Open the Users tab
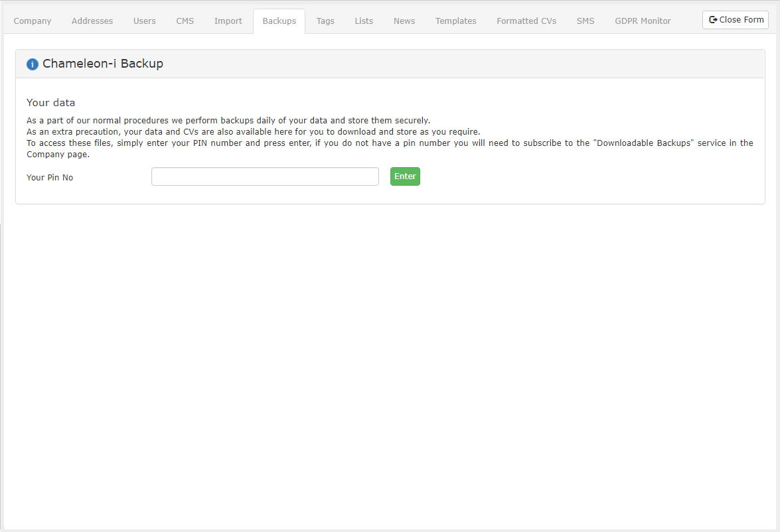The height and width of the screenshot is (532, 780). tap(144, 21)
